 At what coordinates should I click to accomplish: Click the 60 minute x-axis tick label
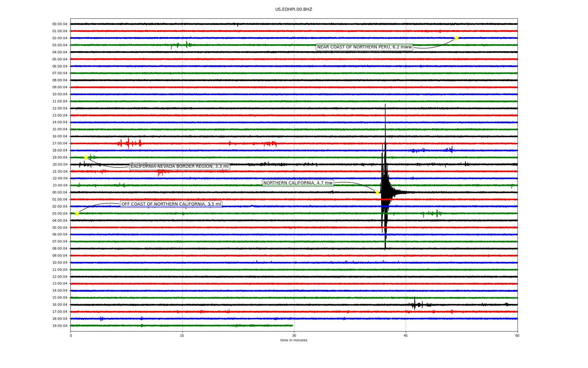(x=517, y=335)
